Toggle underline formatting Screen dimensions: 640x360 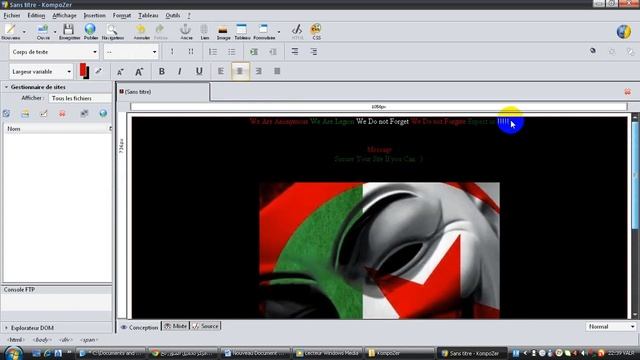tap(199, 71)
